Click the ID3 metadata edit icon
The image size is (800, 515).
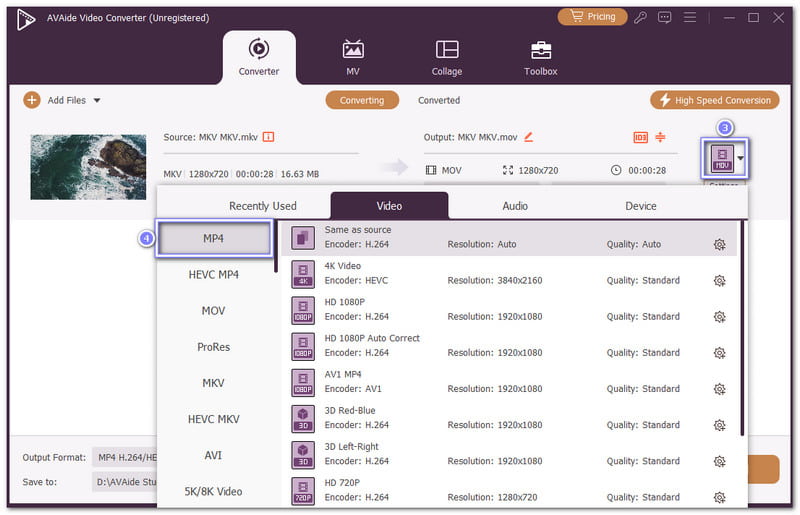click(x=640, y=137)
